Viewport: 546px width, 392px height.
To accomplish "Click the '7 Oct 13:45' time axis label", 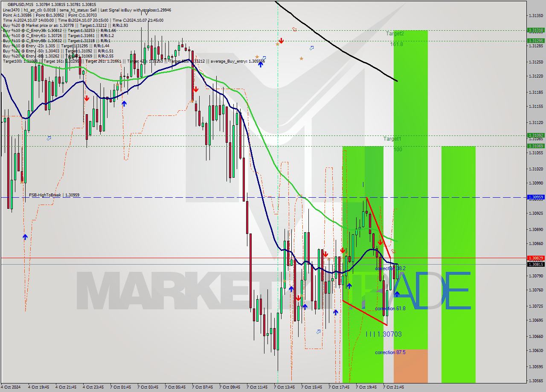I will (x=285, y=387).
